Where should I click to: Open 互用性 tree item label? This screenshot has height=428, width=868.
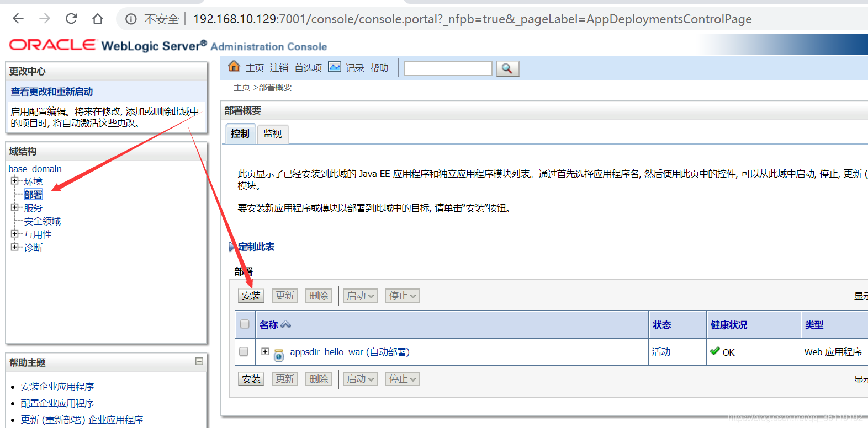click(38, 234)
